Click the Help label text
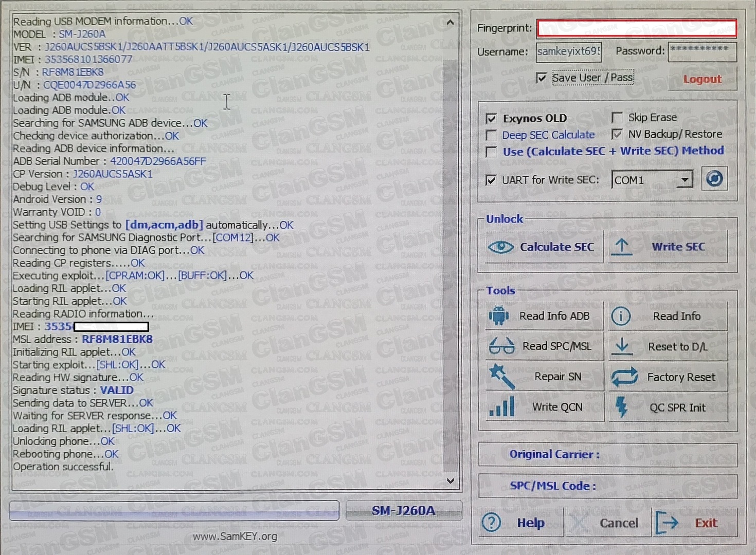Screen dimensions: 756x555 click(x=531, y=523)
